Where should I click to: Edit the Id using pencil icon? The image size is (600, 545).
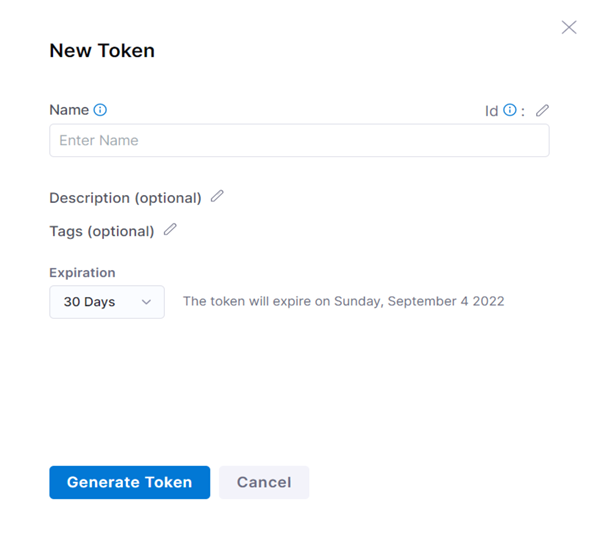click(542, 110)
